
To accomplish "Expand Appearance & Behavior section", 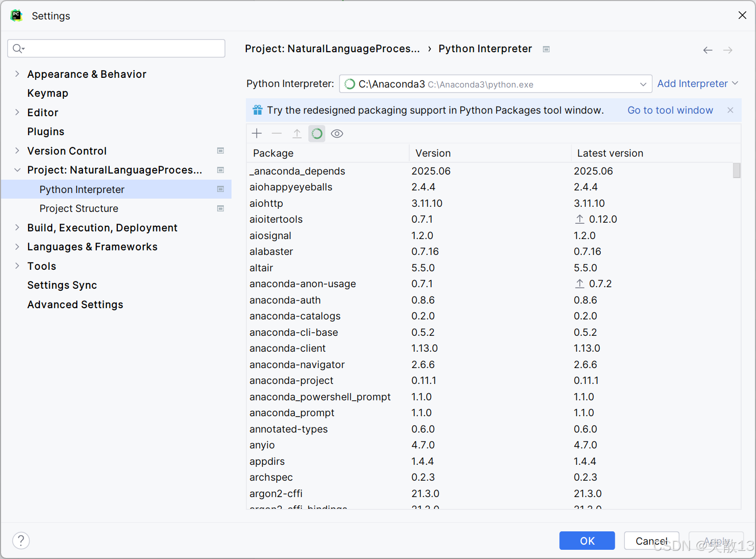I will point(17,74).
